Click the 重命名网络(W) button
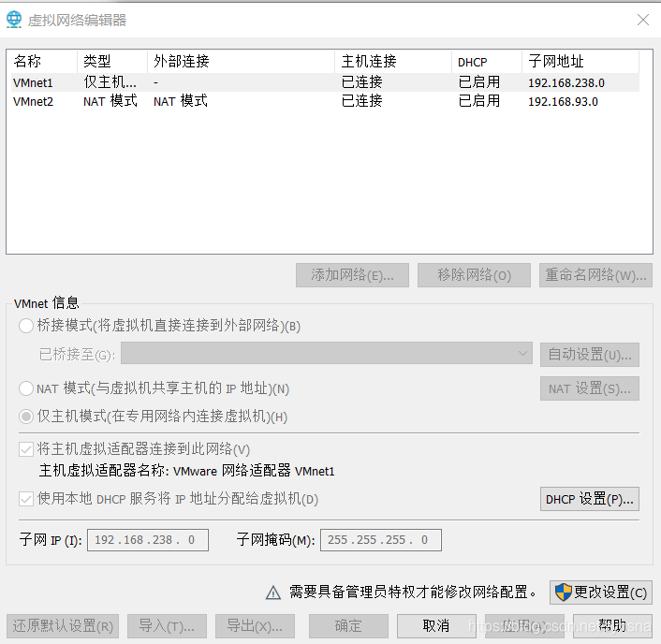Screen dimensions: 661x644 (595, 275)
